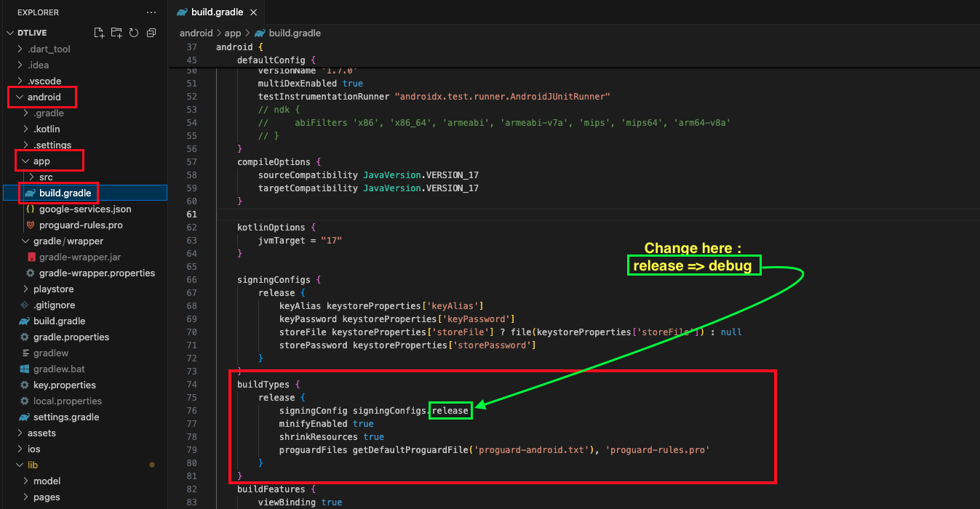Viewport: 980px width, 509px height.
Task: Click the gradle-wrapper.properties gear icon
Action: (x=31, y=273)
